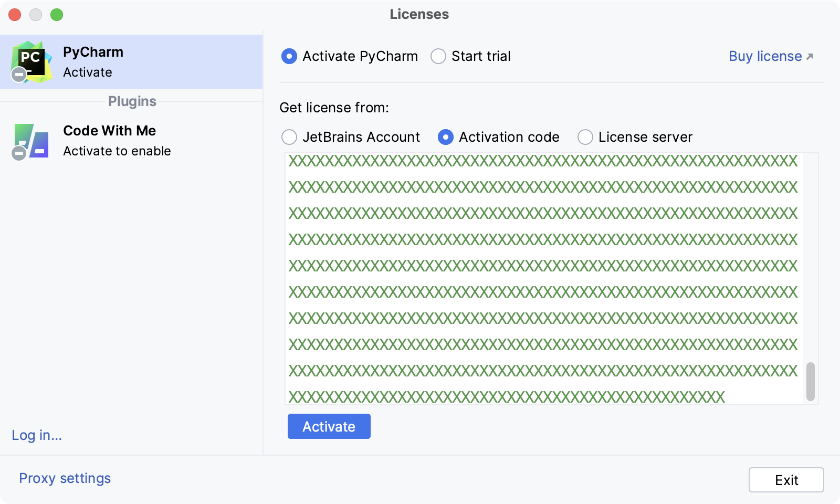Click the green zoom window button
Image resolution: width=840 pixels, height=504 pixels.
[56, 15]
